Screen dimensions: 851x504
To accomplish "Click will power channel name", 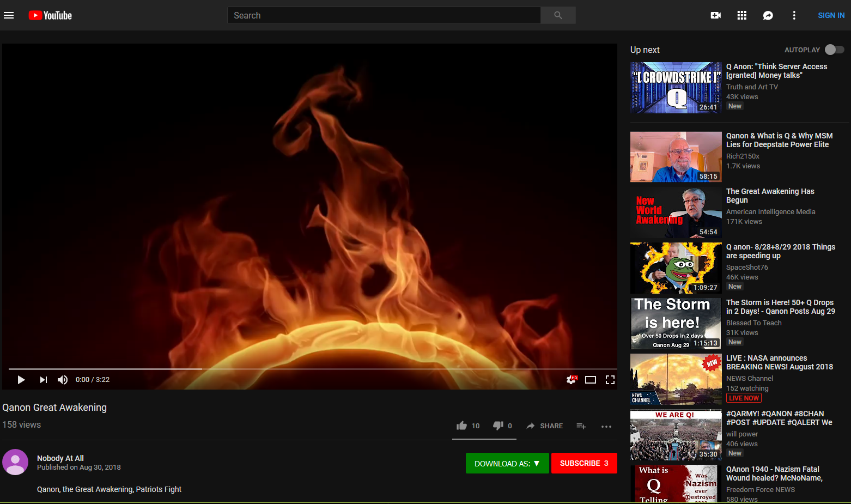I will click(x=742, y=434).
